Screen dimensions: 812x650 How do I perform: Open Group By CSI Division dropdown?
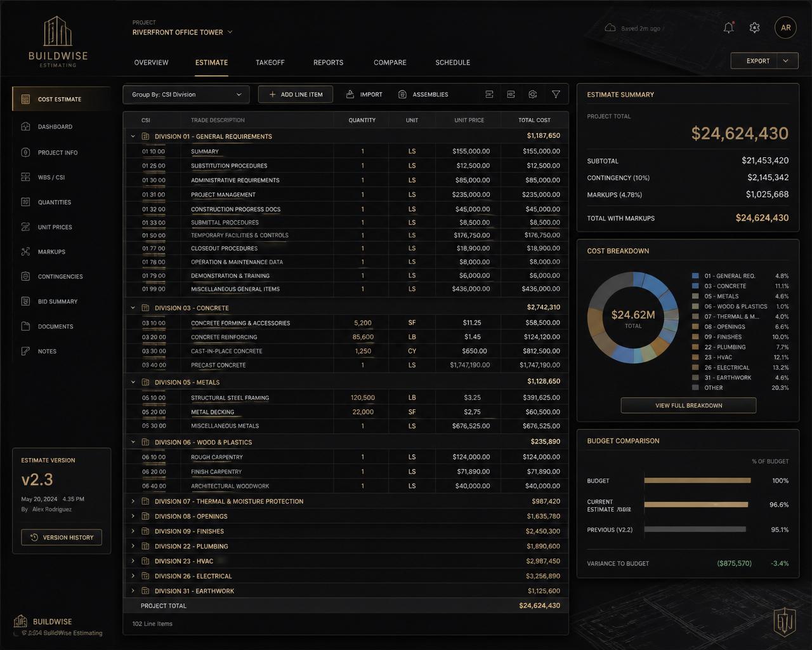click(187, 95)
